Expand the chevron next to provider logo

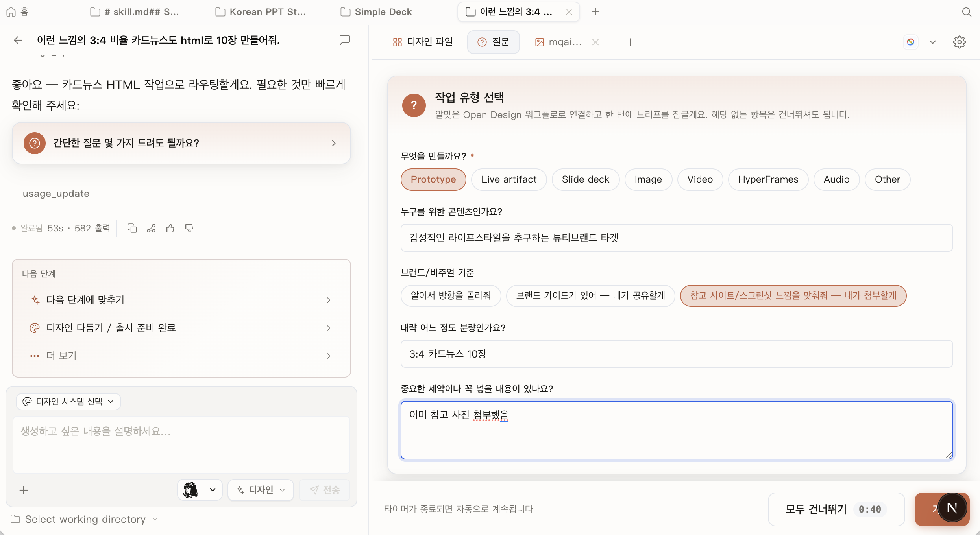pyautogui.click(x=932, y=42)
